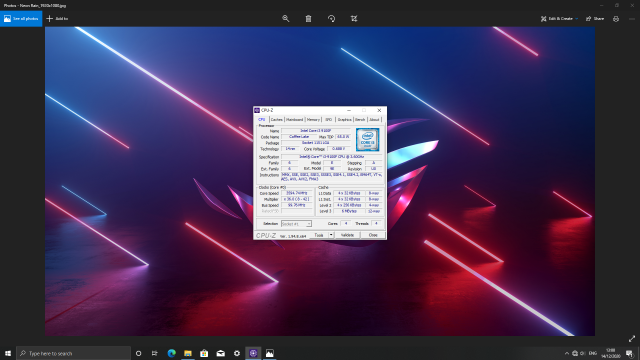
Task: Click the Level 3 cache size field
Action: click(349, 211)
